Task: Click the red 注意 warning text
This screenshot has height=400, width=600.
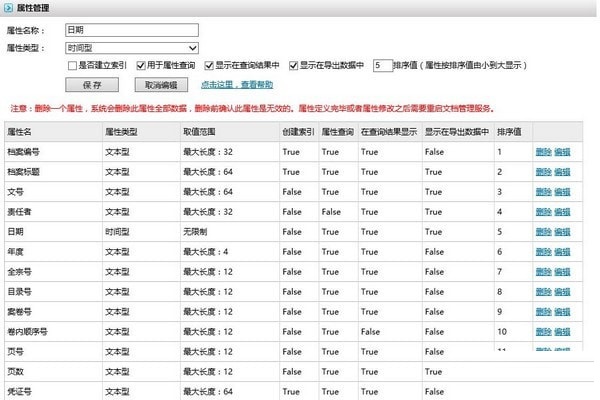Action: pos(253,108)
